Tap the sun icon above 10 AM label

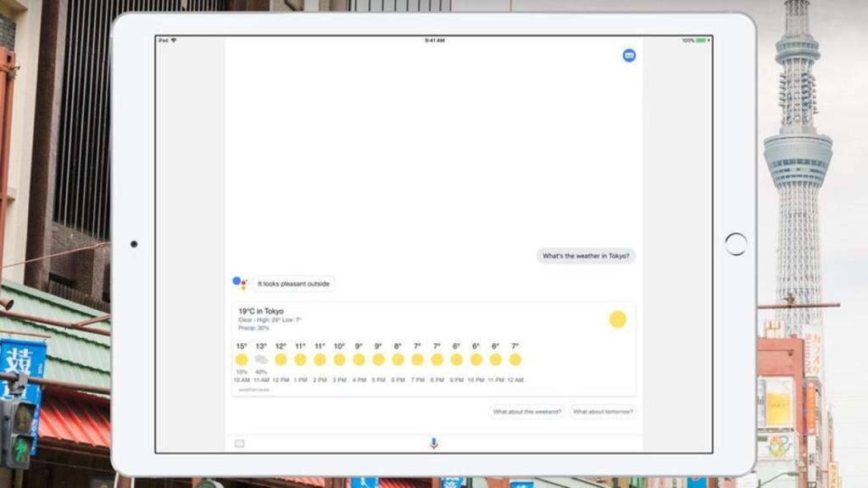[241, 359]
